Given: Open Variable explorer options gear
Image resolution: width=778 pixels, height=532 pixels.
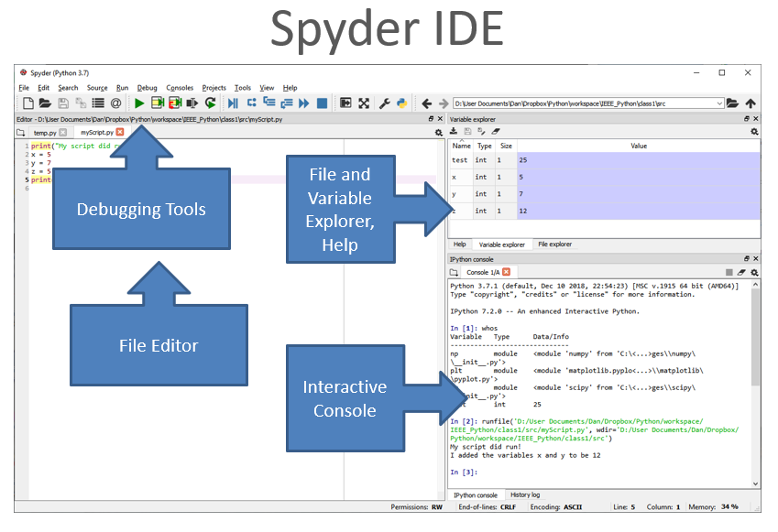Looking at the screenshot, I should click(754, 131).
